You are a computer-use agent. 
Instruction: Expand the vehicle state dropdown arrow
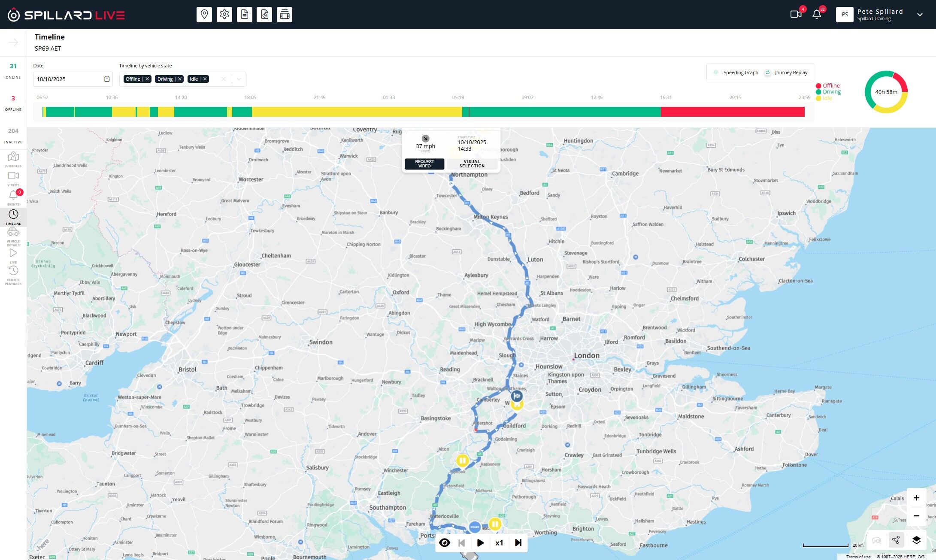239,79
